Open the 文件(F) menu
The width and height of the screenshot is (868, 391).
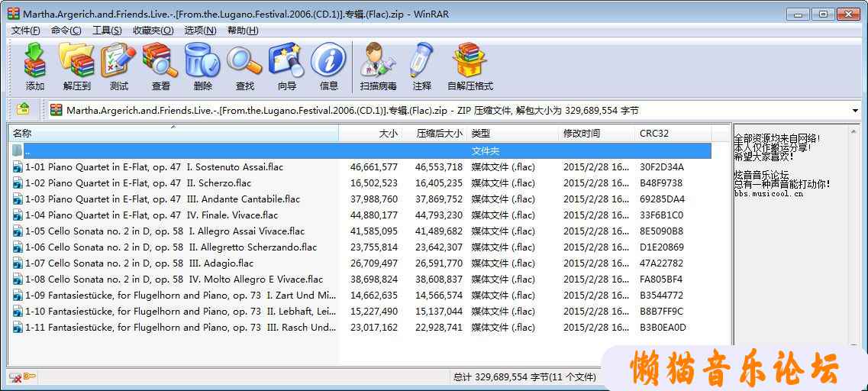pos(25,31)
